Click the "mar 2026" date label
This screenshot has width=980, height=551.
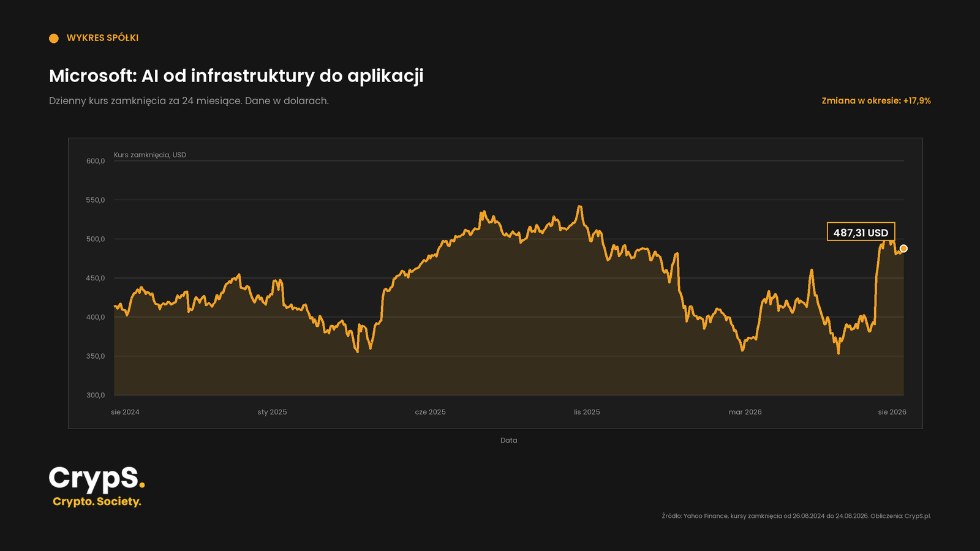pos(745,412)
